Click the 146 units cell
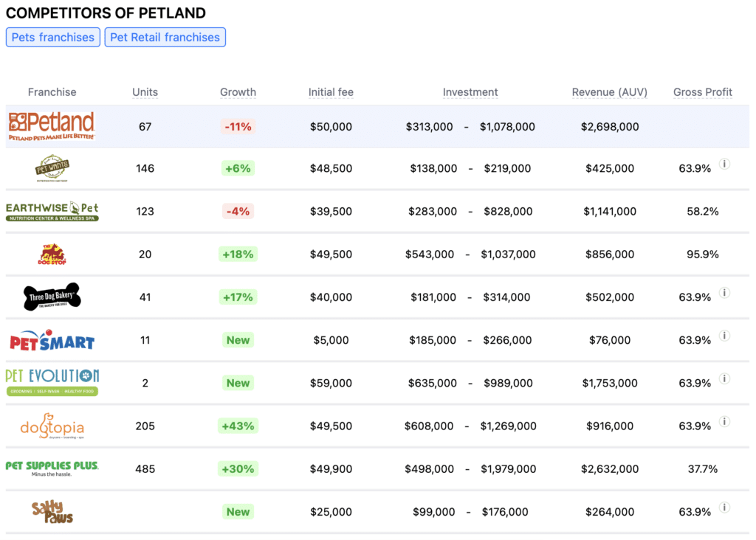756x540 pixels. coord(145,168)
